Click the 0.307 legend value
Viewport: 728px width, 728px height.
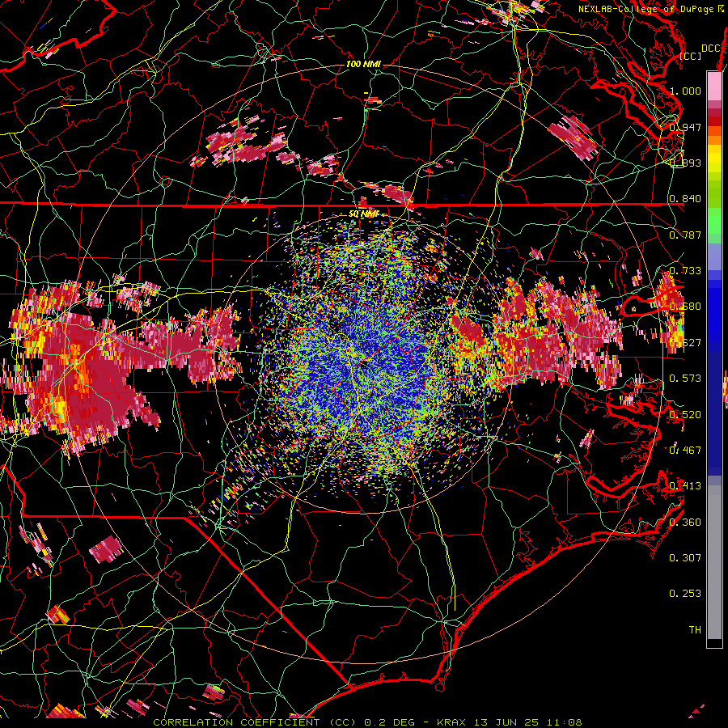click(x=685, y=557)
